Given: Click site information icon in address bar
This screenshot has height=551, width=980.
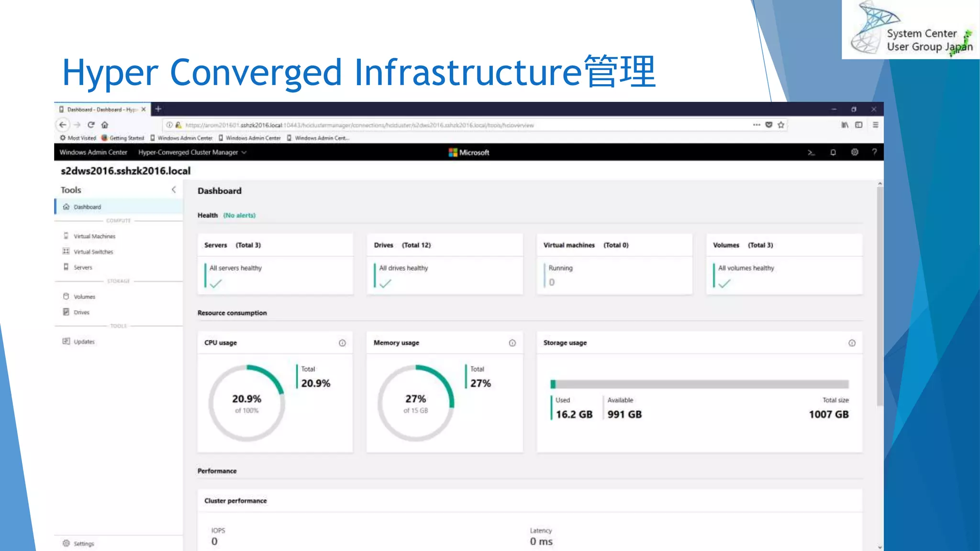Looking at the screenshot, I should [x=169, y=125].
